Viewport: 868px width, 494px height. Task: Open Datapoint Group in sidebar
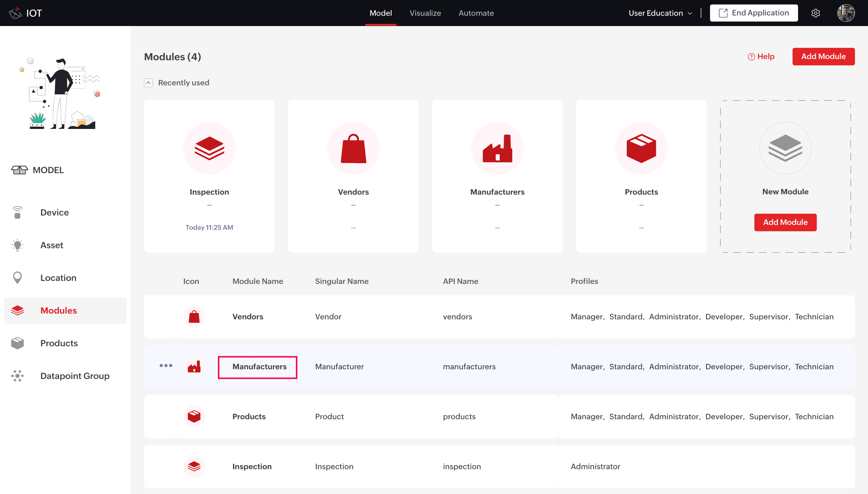75,376
